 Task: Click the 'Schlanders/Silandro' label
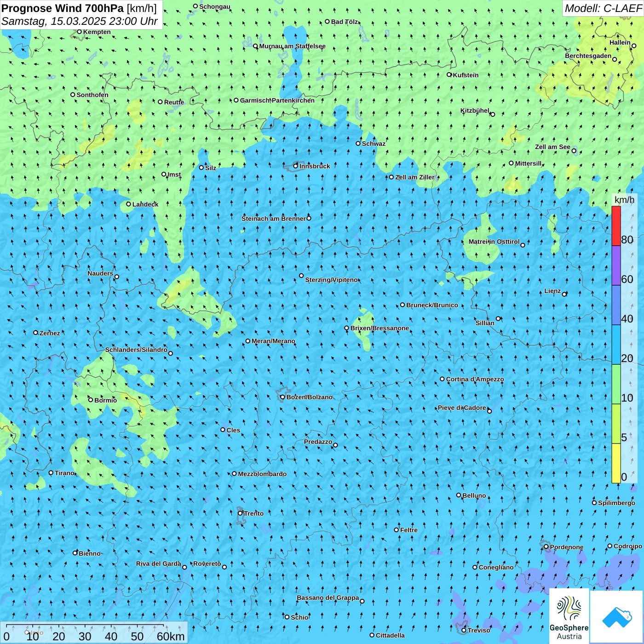coord(136,350)
